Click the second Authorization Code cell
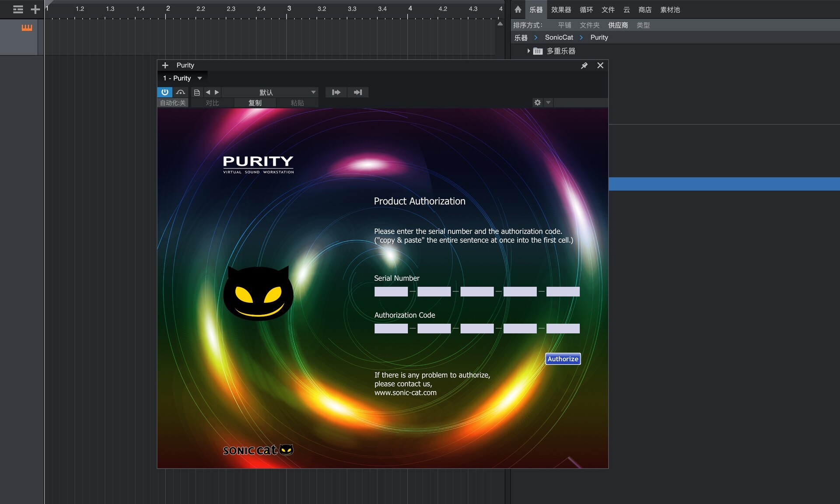The height and width of the screenshot is (504, 840). (434, 329)
